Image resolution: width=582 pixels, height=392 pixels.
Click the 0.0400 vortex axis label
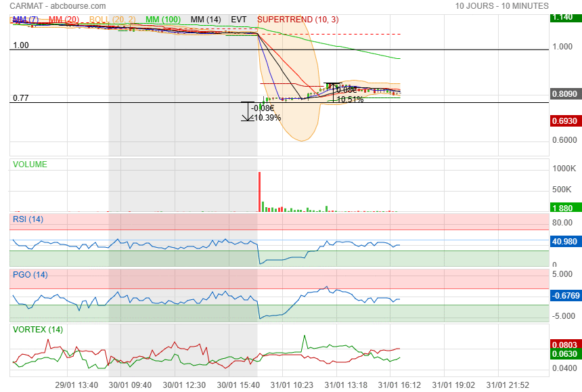(564, 368)
